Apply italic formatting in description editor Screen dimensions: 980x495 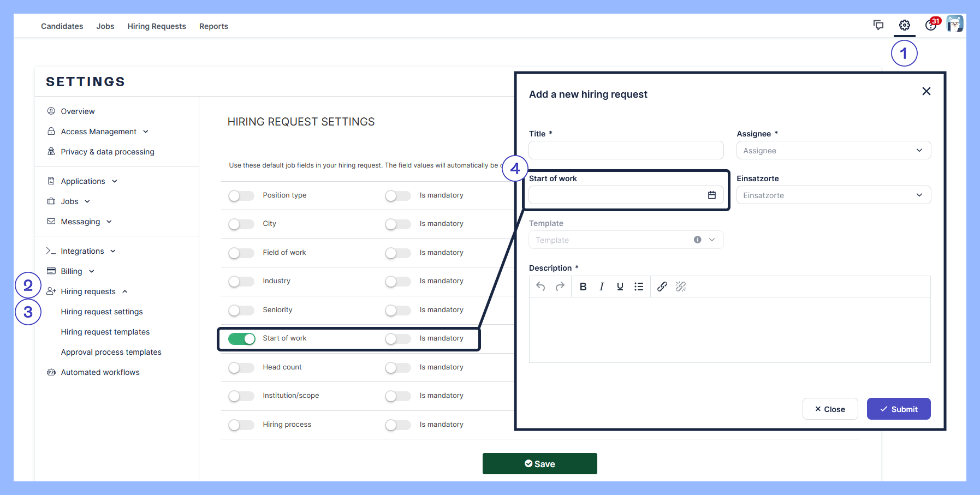602,287
